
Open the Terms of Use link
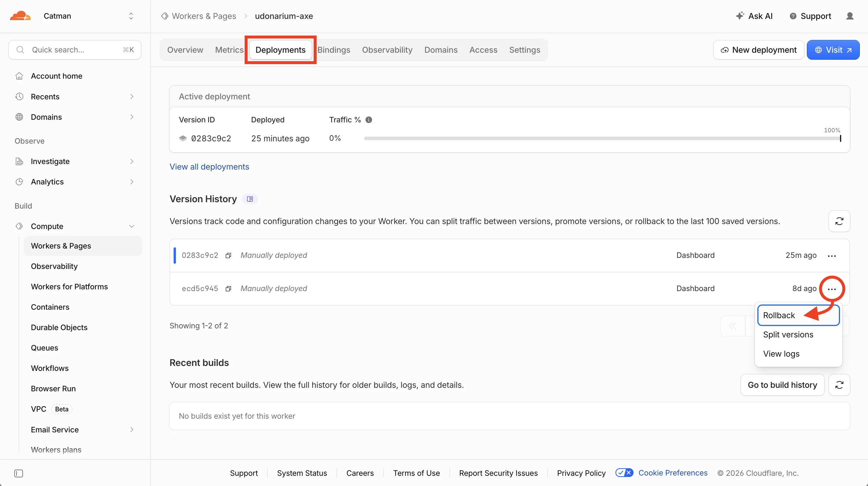coord(417,473)
